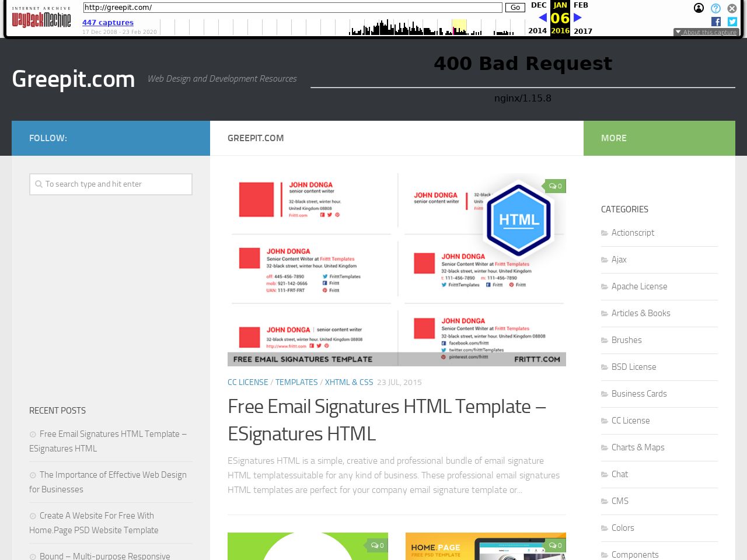747x560 pixels.
Task: Select the GREEPIT.COM tab header
Action: coord(396,138)
